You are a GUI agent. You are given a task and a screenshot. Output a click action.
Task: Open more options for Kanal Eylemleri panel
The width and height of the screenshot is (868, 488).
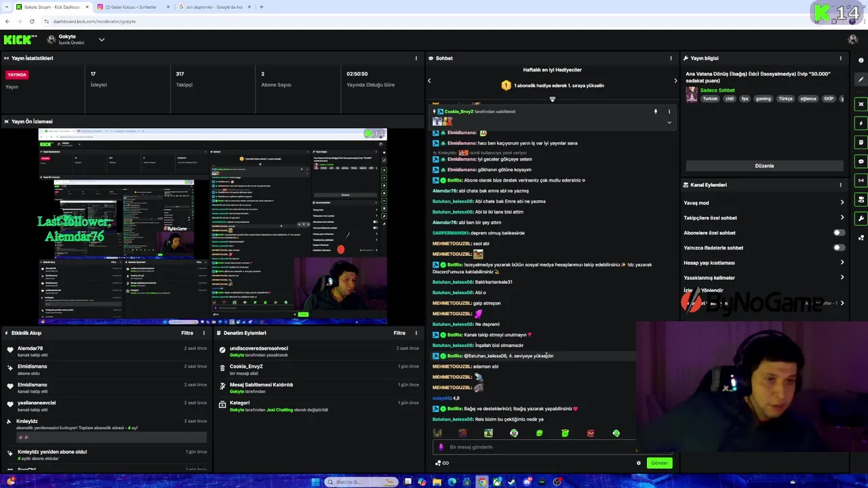click(x=841, y=184)
